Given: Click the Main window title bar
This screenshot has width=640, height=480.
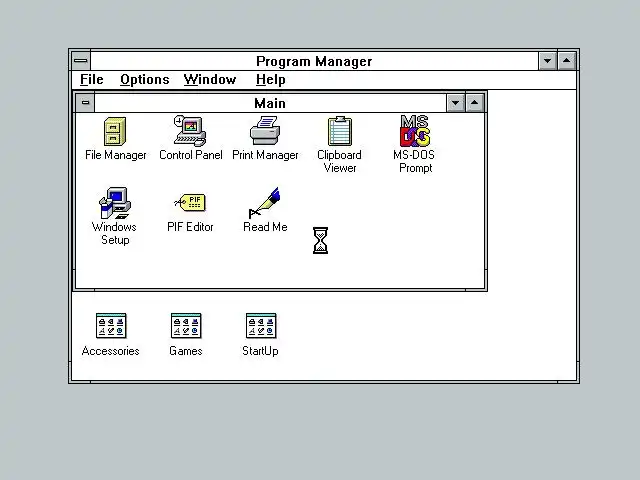Looking at the screenshot, I should click(x=270, y=103).
